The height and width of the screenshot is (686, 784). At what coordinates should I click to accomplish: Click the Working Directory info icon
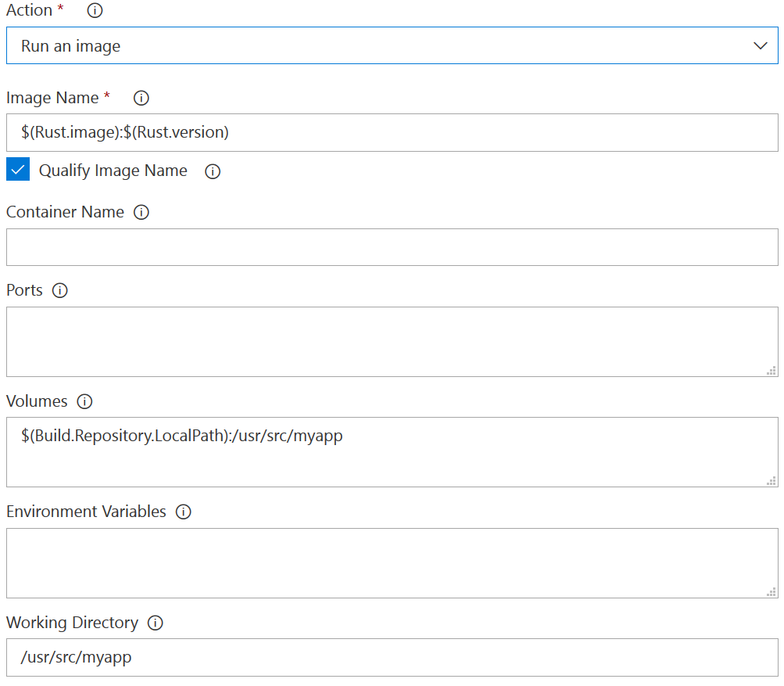pos(156,623)
